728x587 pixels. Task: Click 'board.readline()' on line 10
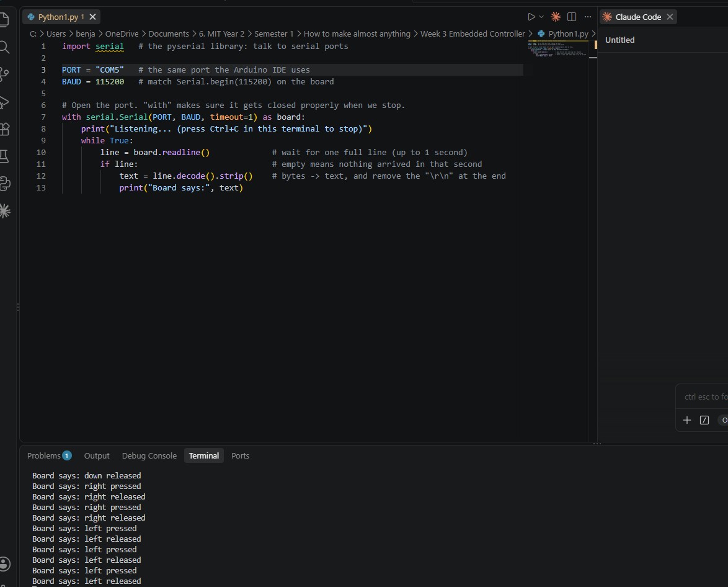point(172,153)
